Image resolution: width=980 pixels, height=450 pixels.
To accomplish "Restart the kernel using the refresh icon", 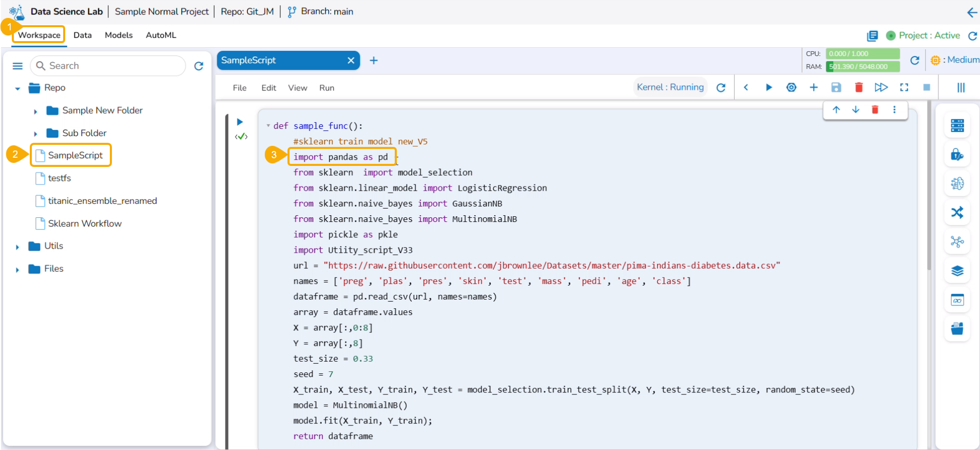I will coord(721,88).
